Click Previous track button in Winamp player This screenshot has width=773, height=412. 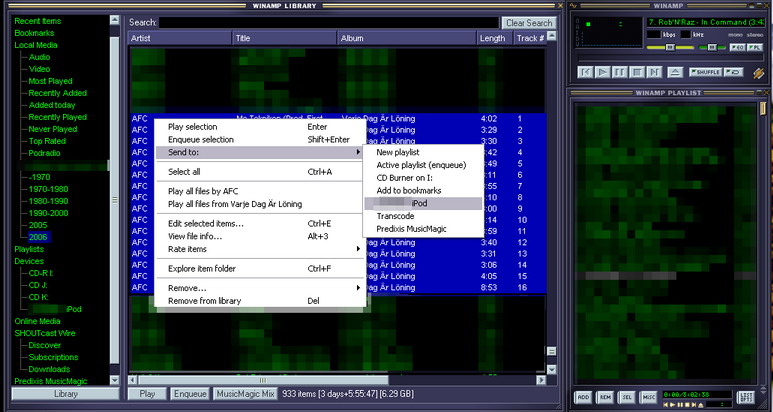coord(585,72)
